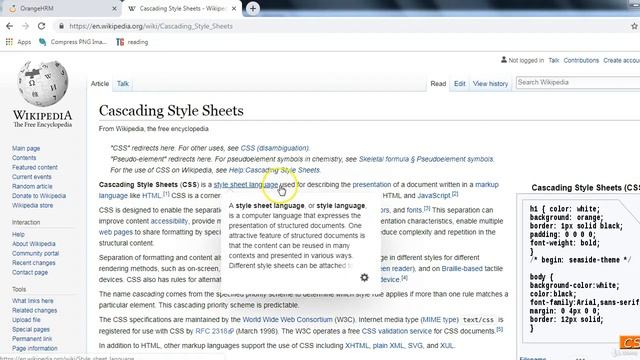Click CSS (disambiguation) link
Screen dimensions: 640x360
pyautogui.click(x=275, y=148)
